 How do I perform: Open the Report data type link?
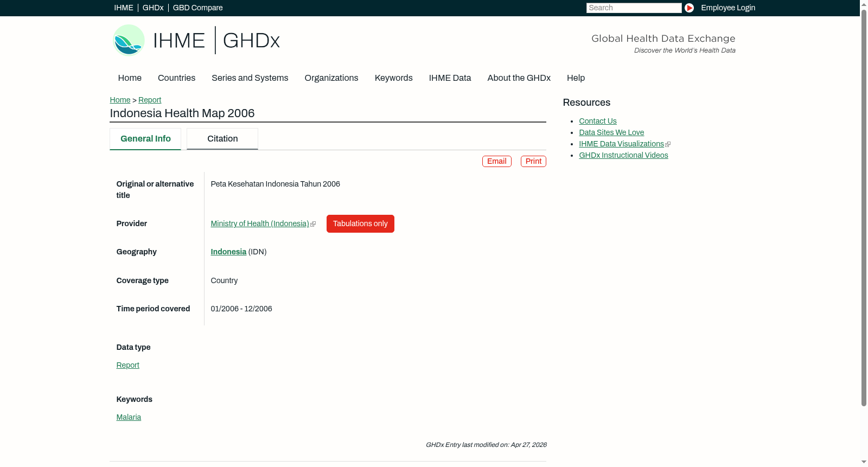point(127,365)
